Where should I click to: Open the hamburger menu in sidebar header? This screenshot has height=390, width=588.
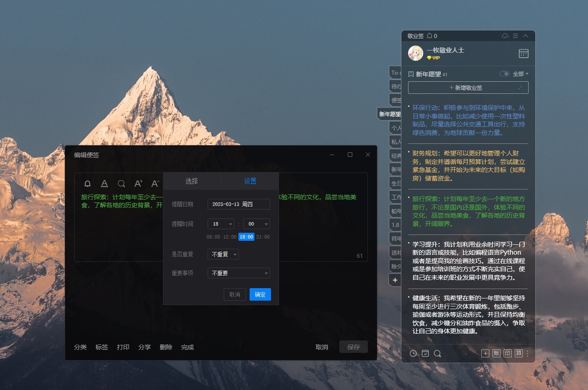tap(516, 36)
